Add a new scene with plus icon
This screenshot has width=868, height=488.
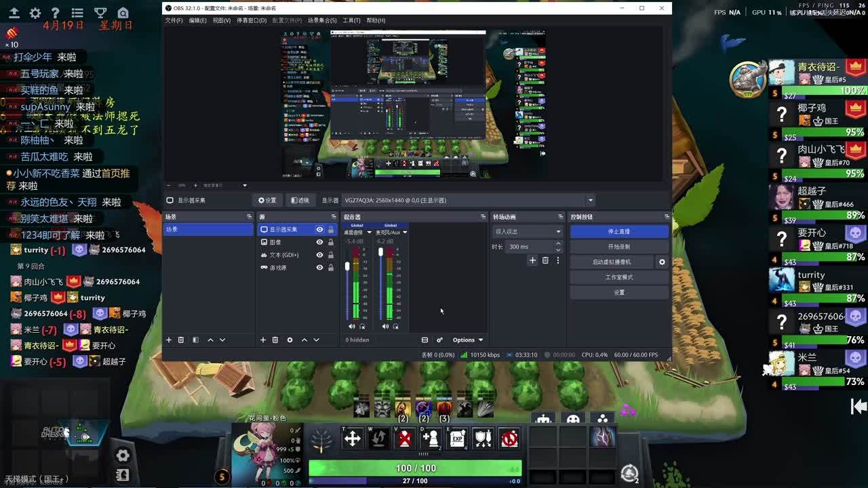pos(169,340)
